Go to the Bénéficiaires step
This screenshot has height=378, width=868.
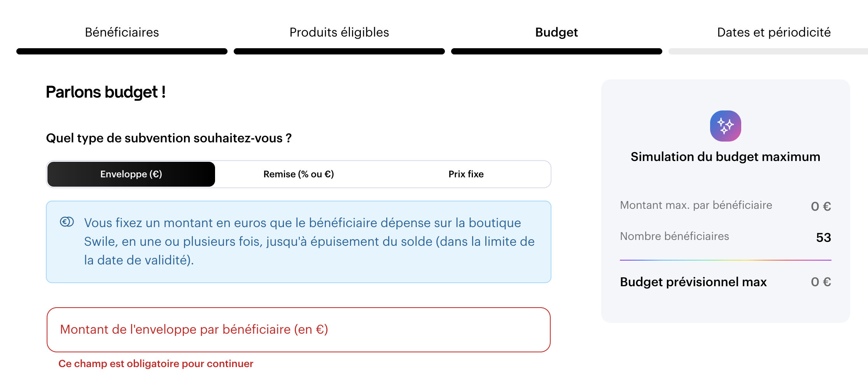coord(122,32)
